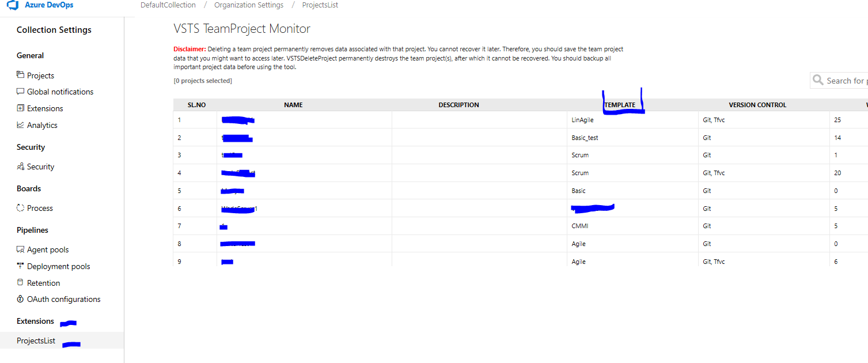This screenshot has height=363, width=868.
Task: Open OAuth configurations page
Action: tap(63, 299)
